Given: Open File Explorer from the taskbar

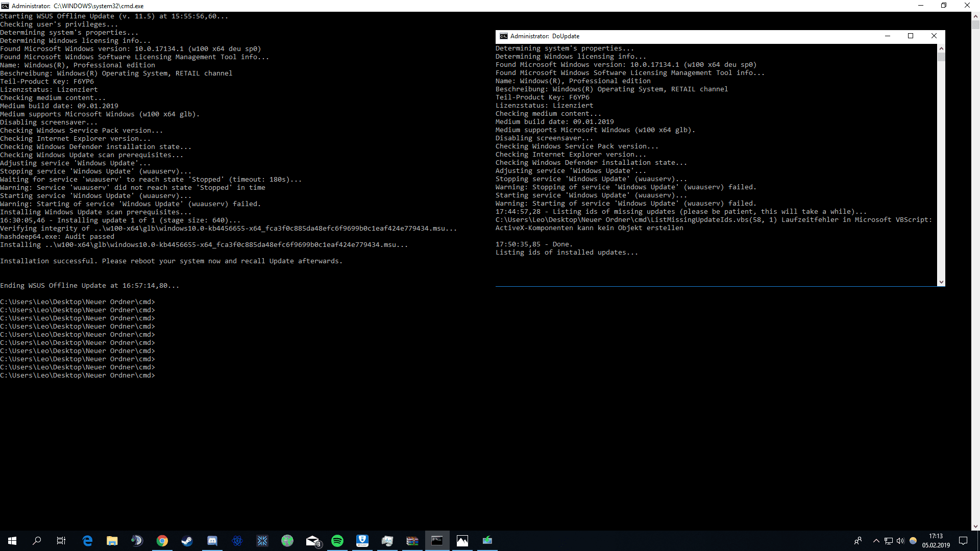Looking at the screenshot, I should [x=112, y=541].
